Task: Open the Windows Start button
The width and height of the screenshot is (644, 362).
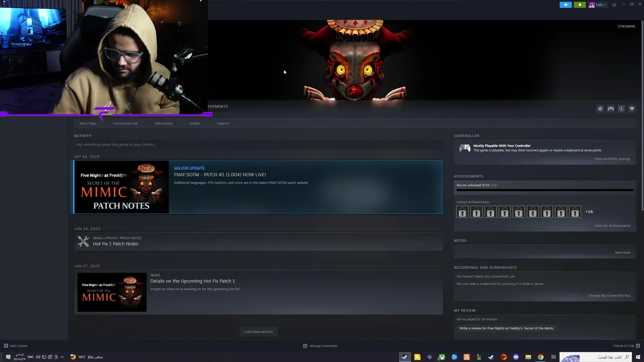Action: click(x=637, y=357)
